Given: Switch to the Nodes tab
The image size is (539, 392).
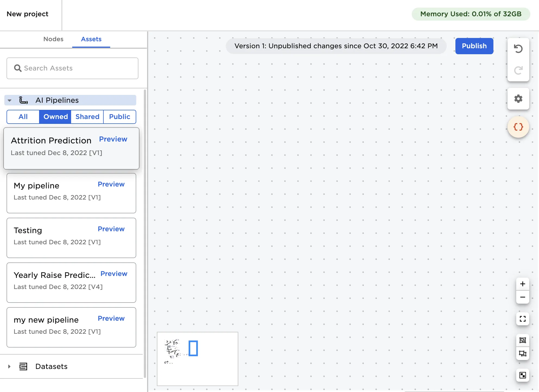Looking at the screenshot, I should (x=53, y=39).
